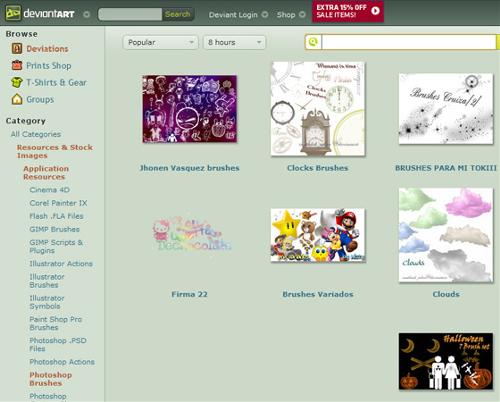Screen dimensions: 500x402
Task: Open the Popular sort dropdown
Action: click(160, 43)
